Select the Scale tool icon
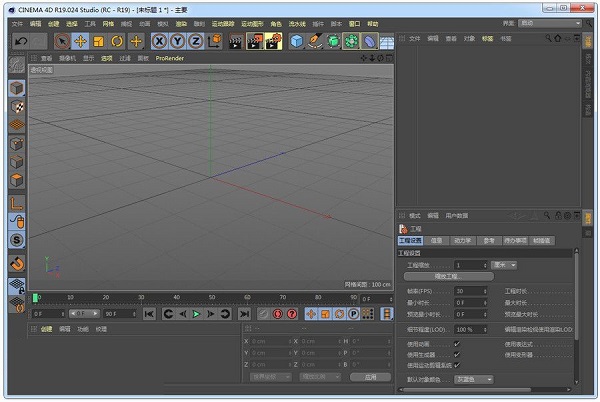The image size is (600, 402). pos(99,41)
